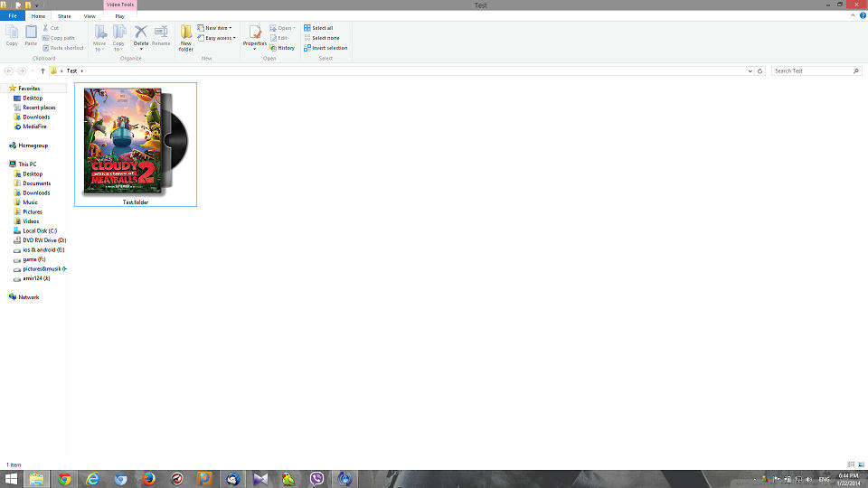Open the Quick Access Toolbar dropdown
This screenshot has width=868, height=488.
(x=37, y=5)
